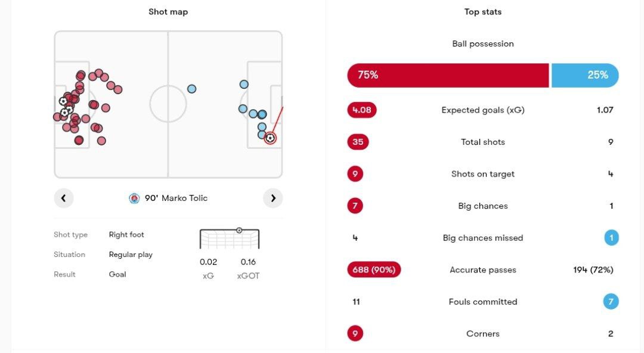Go to next shot with right arrow

click(x=273, y=198)
